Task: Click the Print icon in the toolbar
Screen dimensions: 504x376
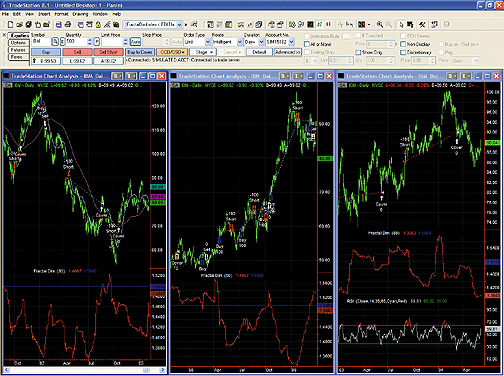Action: point(68,24)
